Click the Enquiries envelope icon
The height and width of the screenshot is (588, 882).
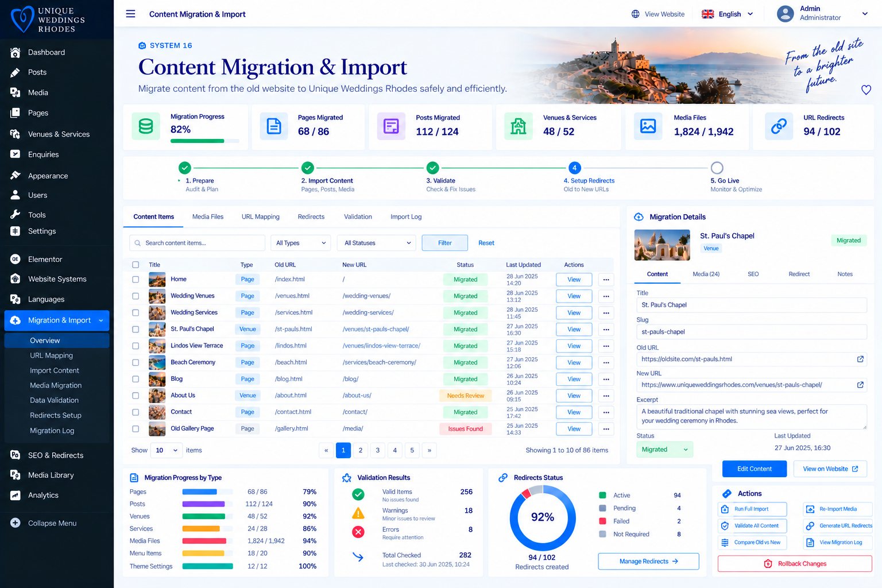[16, 154]
